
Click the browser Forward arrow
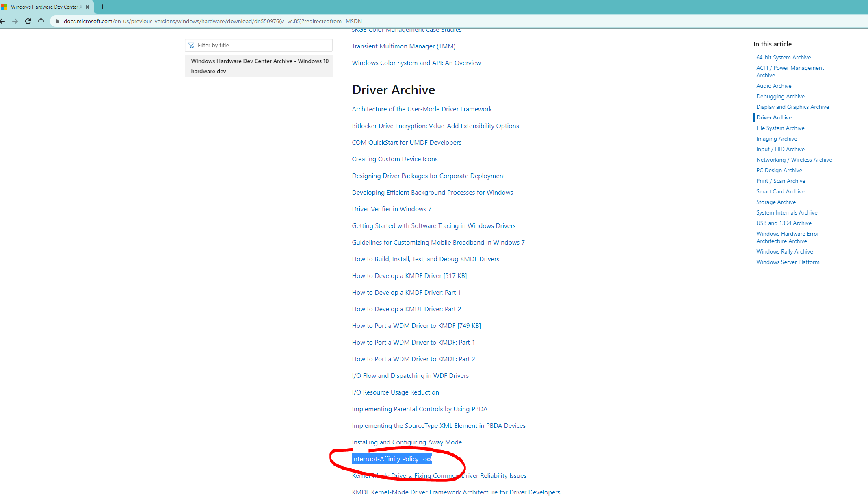pyautogui.click(x=15, y=21)
